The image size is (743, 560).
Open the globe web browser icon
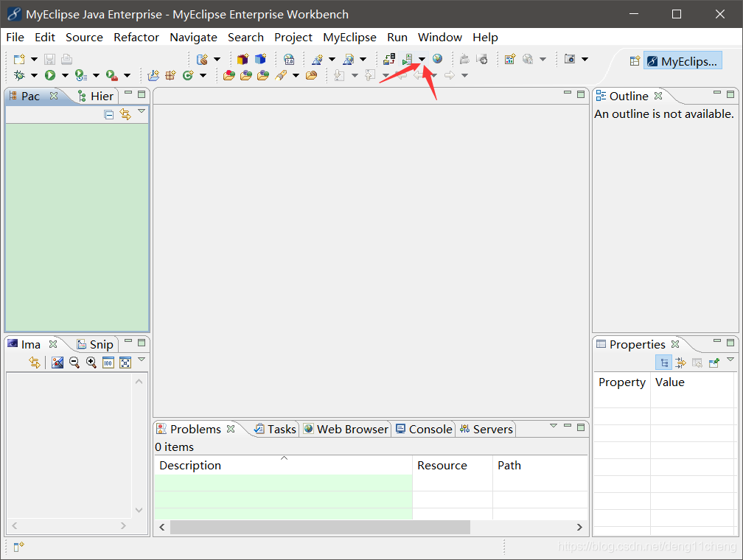pos(437,59)
